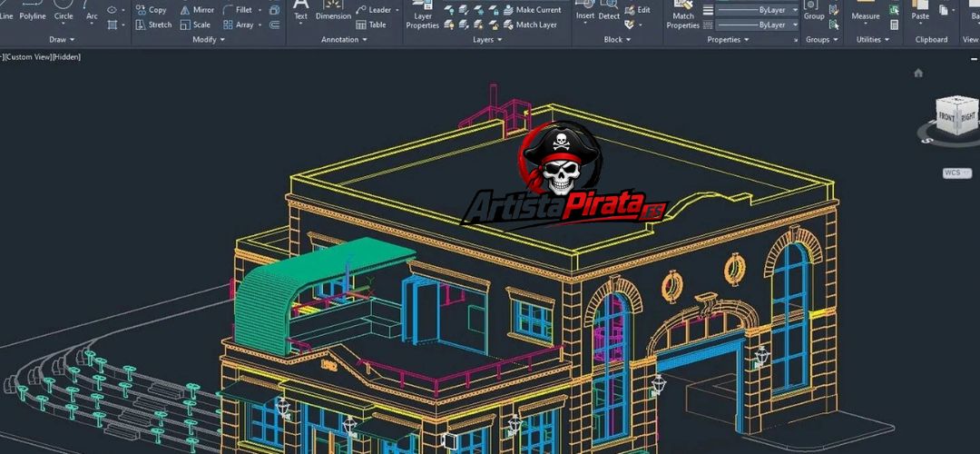Expand the Utilities panel dropdown
The image size is (980, 454).
click(x=873, y=39)
